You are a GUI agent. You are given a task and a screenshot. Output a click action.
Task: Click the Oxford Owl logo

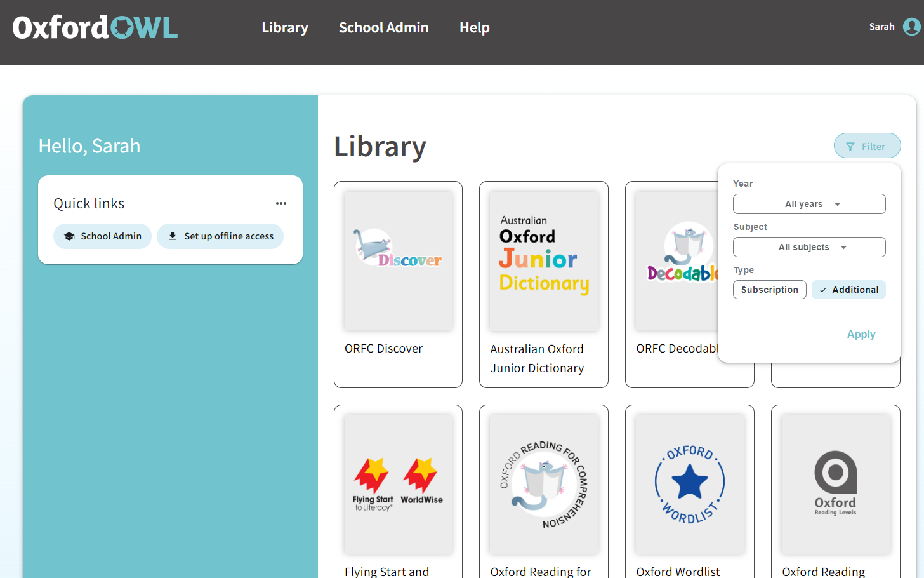click(95, 27)
